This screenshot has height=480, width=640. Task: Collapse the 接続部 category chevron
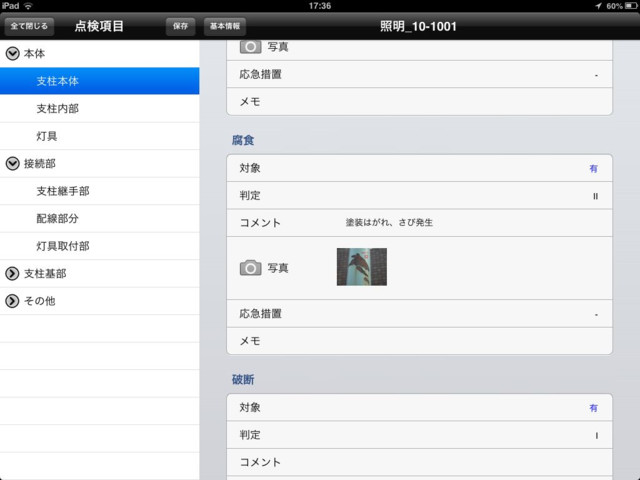pos(12,162)
